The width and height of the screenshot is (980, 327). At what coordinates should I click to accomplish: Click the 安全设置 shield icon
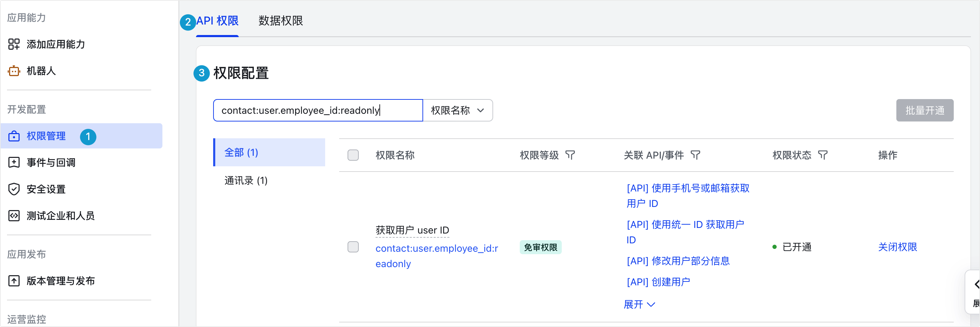pyautogui.click(x=14, y=189)
